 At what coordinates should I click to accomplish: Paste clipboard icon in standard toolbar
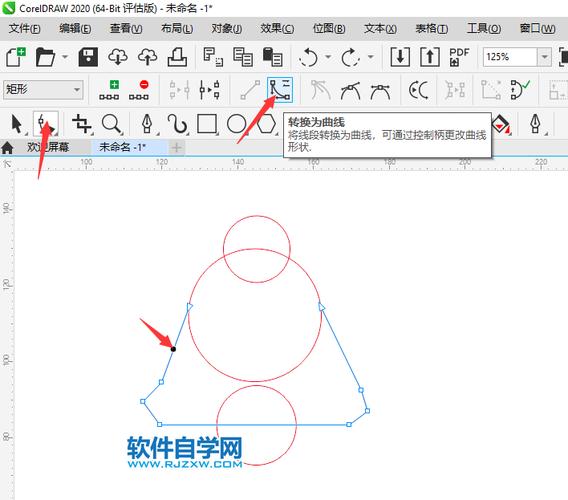(x=272, y=57)
